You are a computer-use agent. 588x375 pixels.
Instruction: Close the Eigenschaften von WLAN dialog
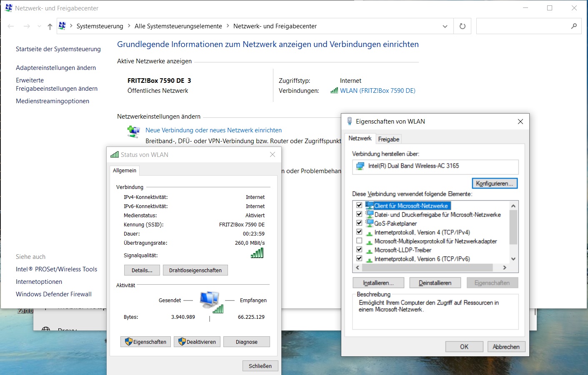[520, 122]
